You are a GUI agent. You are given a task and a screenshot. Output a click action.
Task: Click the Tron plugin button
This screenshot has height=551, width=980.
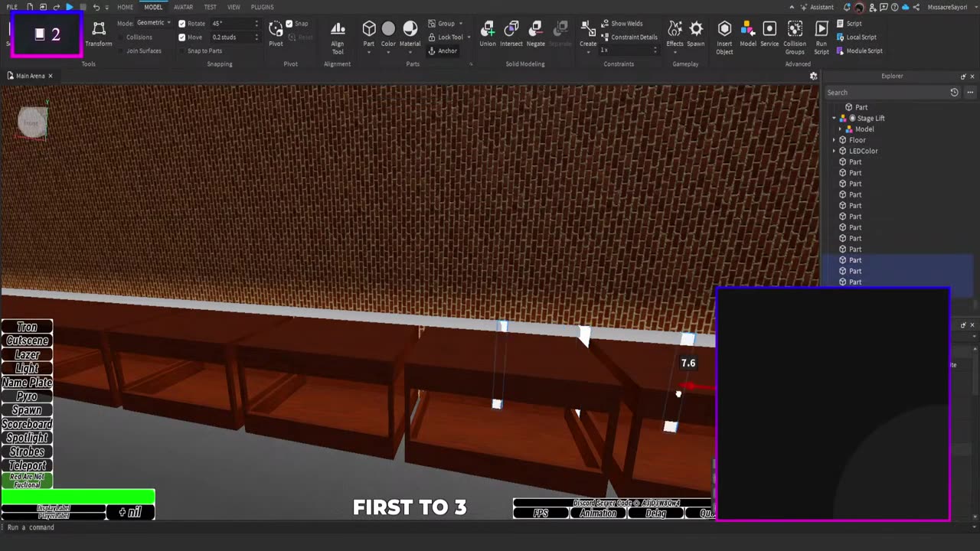[x=27, y=327]
